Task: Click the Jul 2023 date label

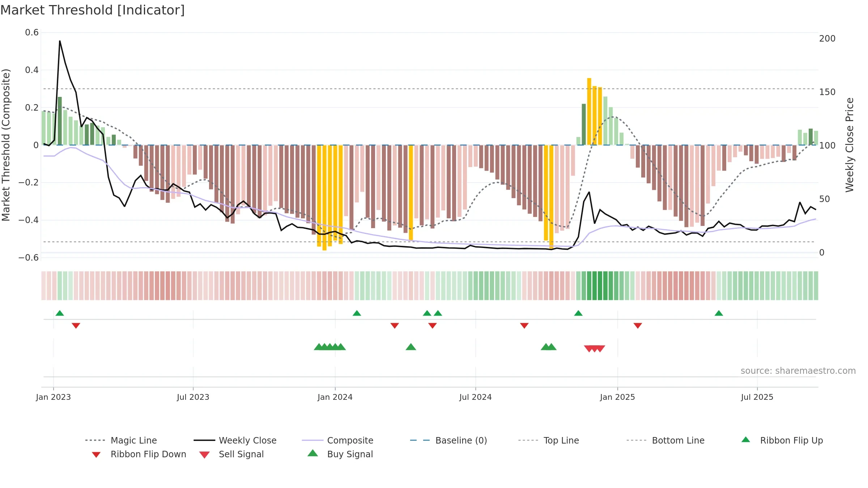Action: [193, 397]
